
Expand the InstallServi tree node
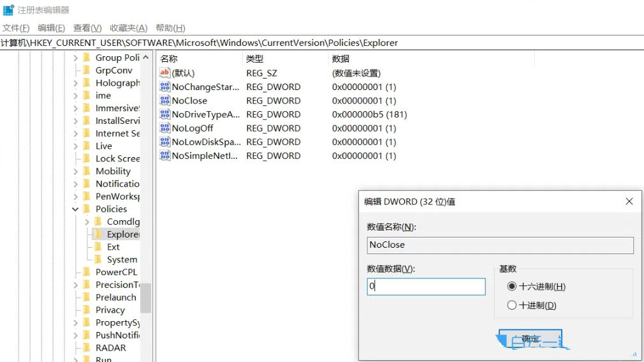click(76, 121)
